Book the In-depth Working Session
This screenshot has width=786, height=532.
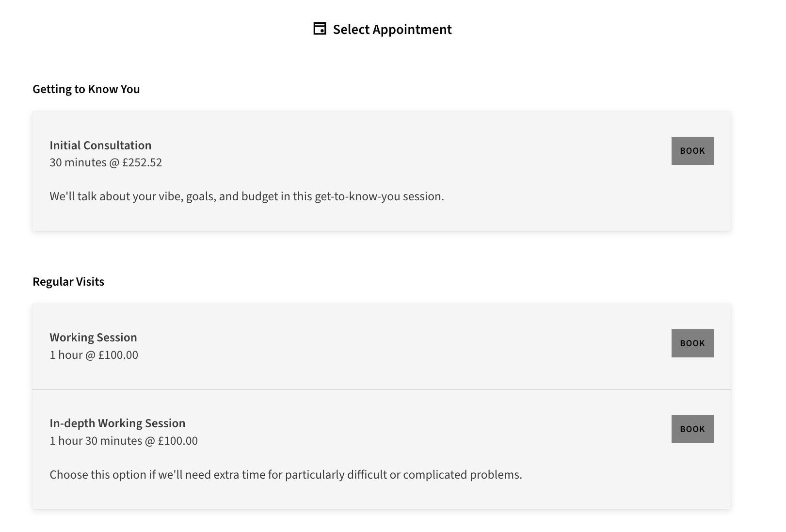692,429
